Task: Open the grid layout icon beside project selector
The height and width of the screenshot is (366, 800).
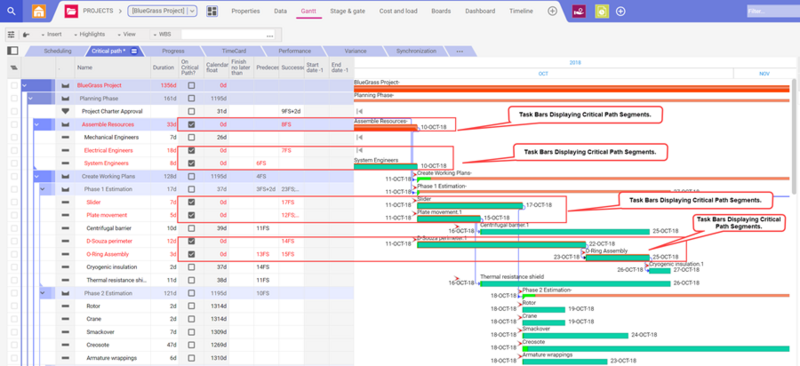Action: (212, 11)
